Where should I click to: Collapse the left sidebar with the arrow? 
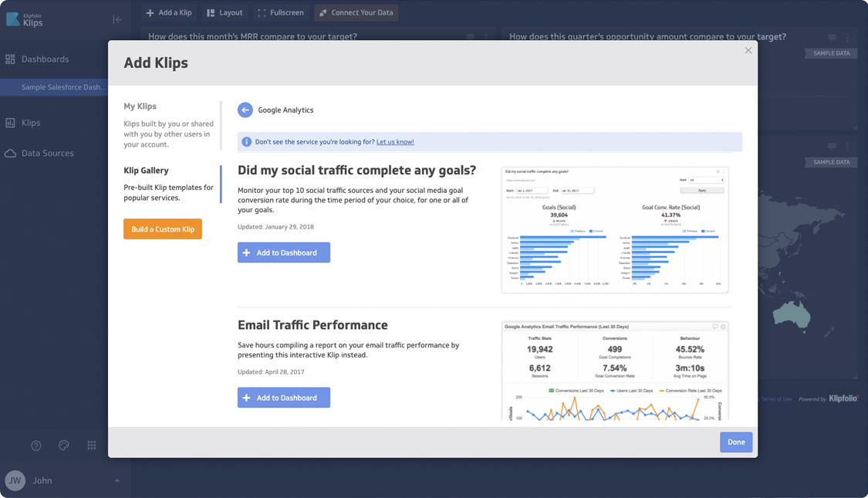pyautogui.click(x=117, y=20)
